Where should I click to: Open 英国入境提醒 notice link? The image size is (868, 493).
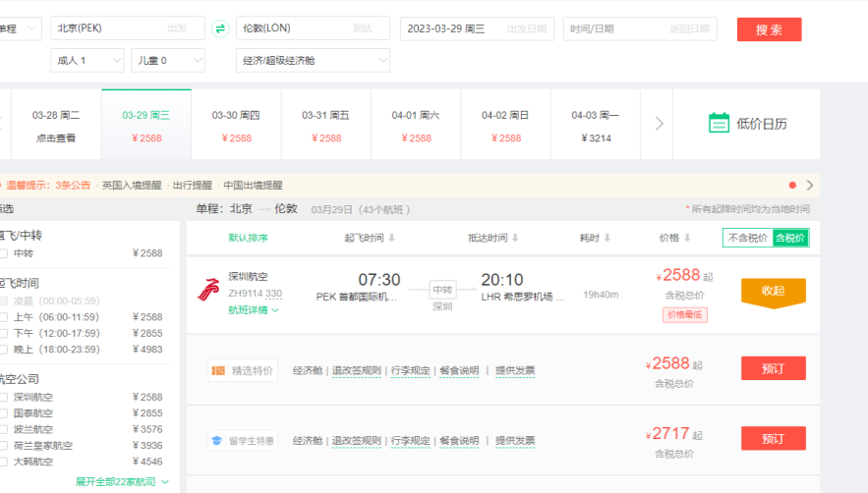[131, 186]
